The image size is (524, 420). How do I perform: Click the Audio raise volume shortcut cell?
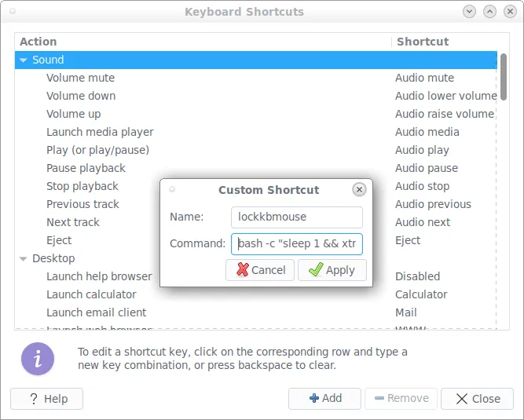click(444, 114)
